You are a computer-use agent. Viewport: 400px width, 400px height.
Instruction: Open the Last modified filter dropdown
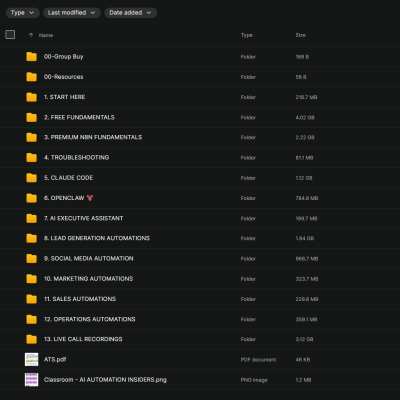point(72,13)
